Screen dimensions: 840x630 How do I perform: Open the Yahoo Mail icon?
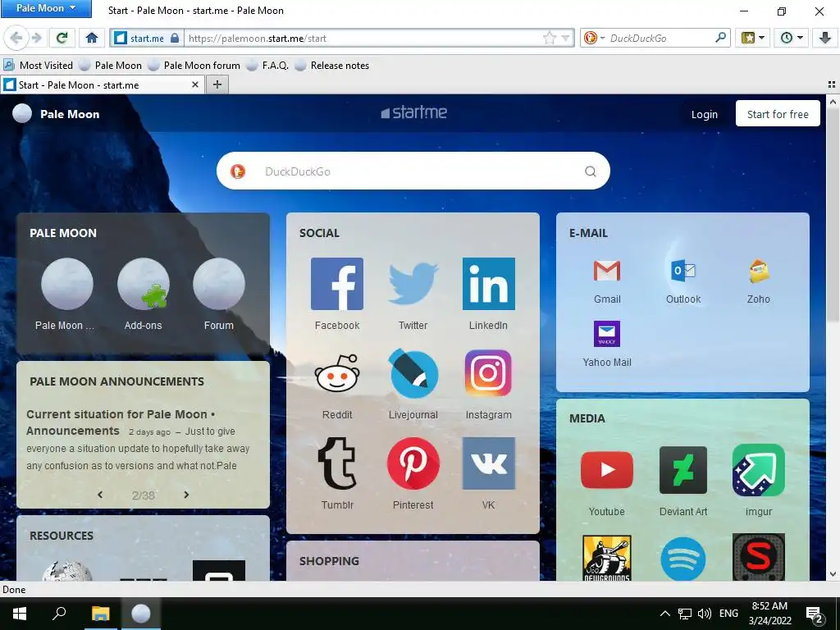pyautogui.click(x=607, y=334)
